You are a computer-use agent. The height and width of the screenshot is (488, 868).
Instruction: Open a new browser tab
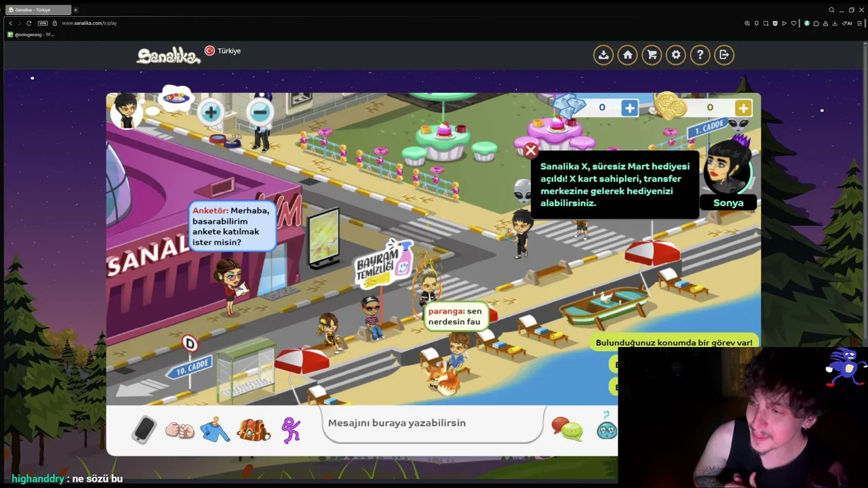click(75, 10)
